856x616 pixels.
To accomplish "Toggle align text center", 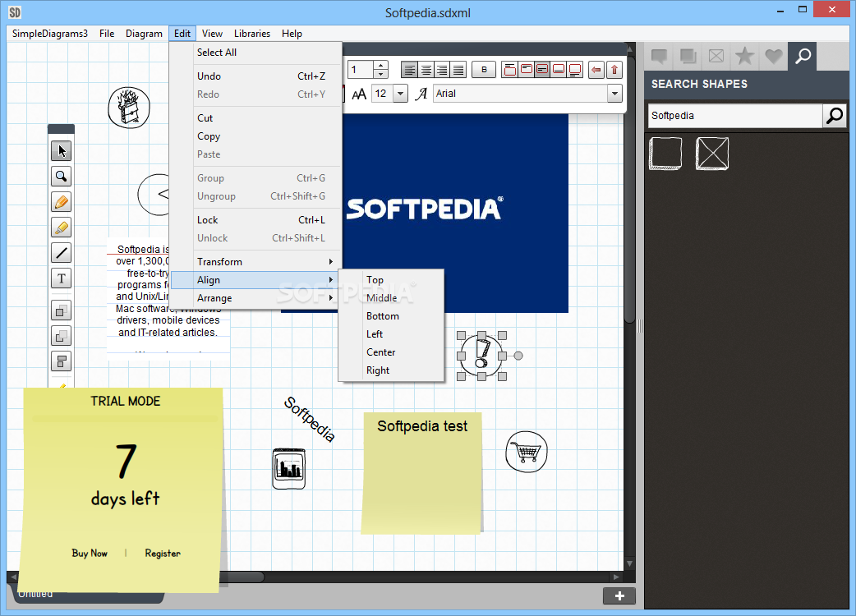I will coord(426,70).
